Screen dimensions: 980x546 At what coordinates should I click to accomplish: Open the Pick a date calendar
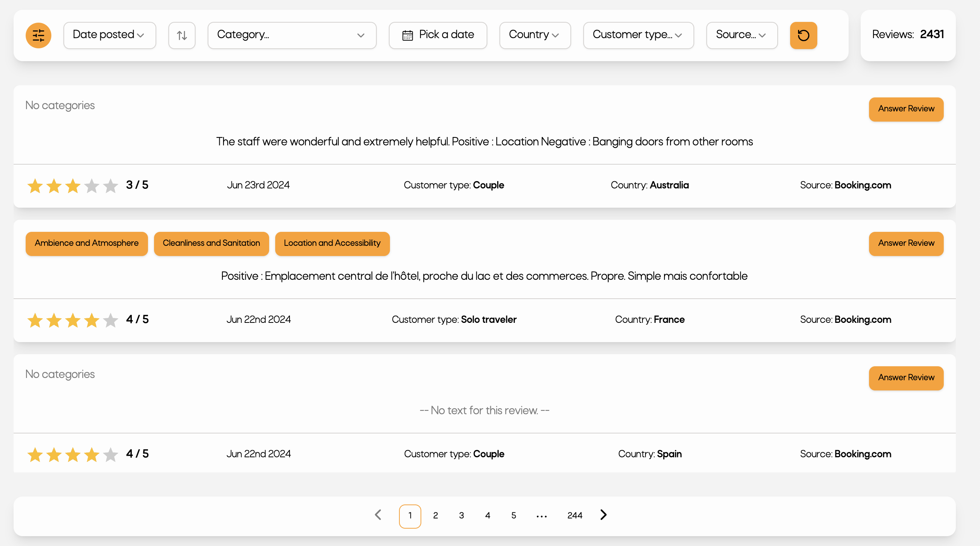438,35
